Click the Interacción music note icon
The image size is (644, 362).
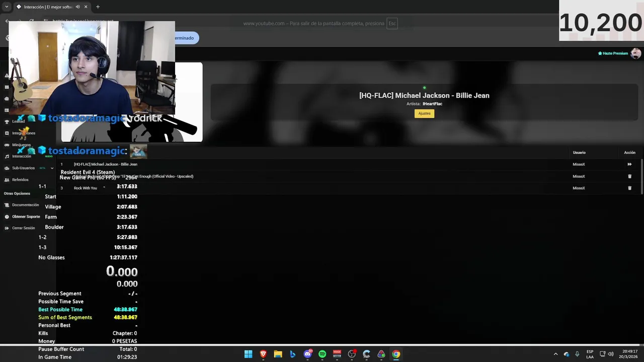tap(7, 156)
